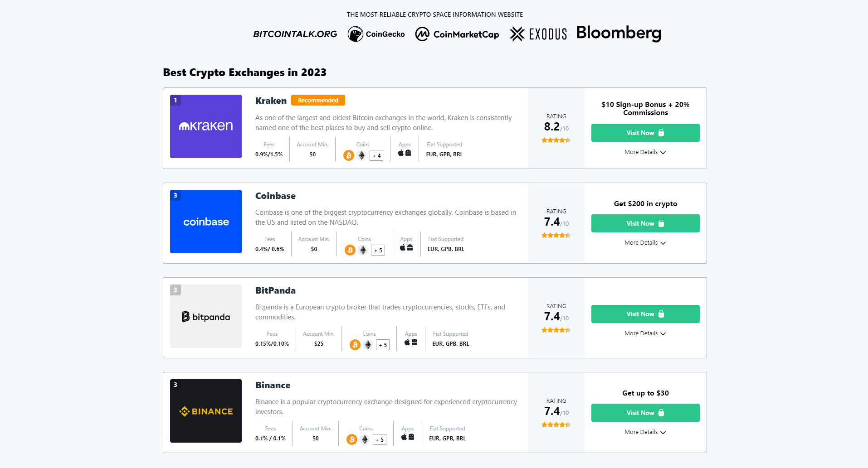Click the 'Get $200 in crypto' offer text
Viewport: 868px width, 468px height.
(x=645, y=204)
